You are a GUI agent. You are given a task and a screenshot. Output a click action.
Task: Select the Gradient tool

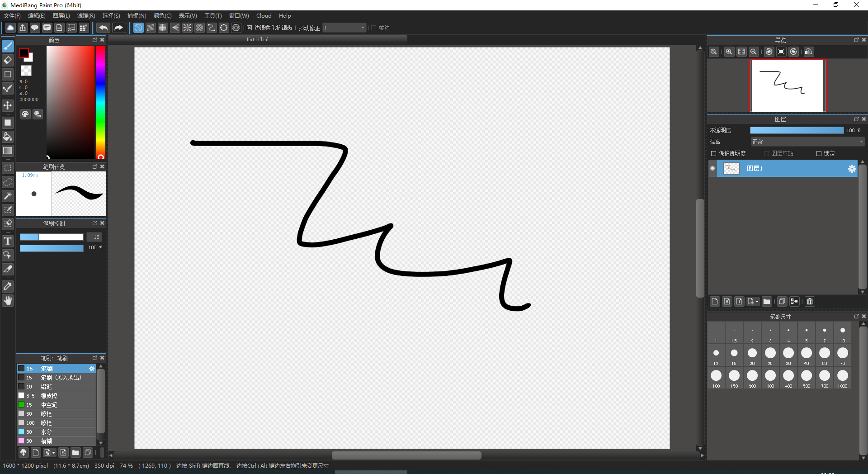click(8, 151)
